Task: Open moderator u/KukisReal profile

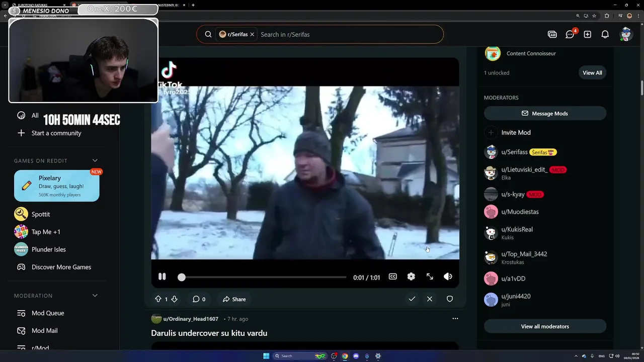Action: pyautogui.click(x=517, y=229)
